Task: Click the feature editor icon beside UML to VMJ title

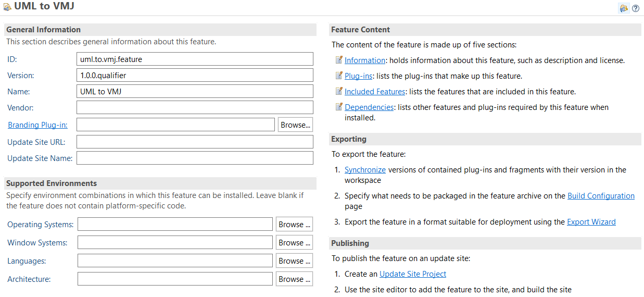Action: click(7, 8)
